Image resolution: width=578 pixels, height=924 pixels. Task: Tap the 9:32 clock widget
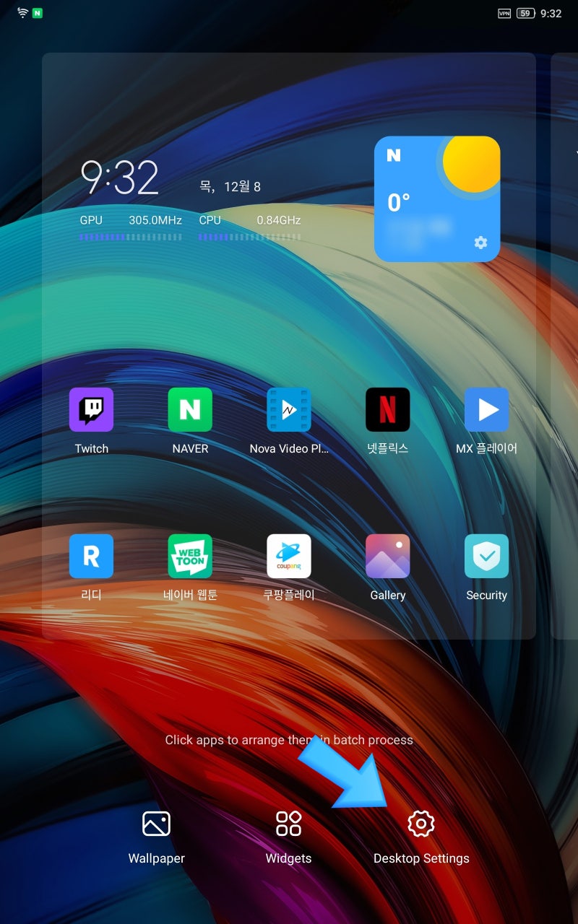pos(119,178)
